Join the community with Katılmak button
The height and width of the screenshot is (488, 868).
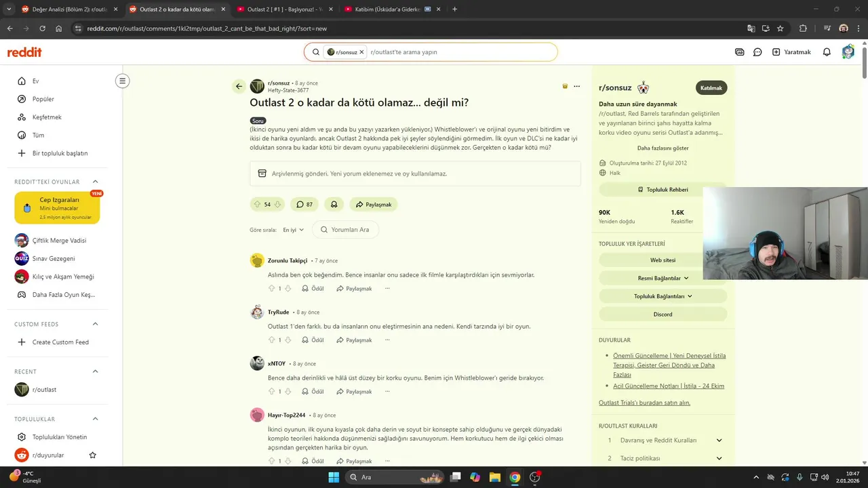click(711, 87)
